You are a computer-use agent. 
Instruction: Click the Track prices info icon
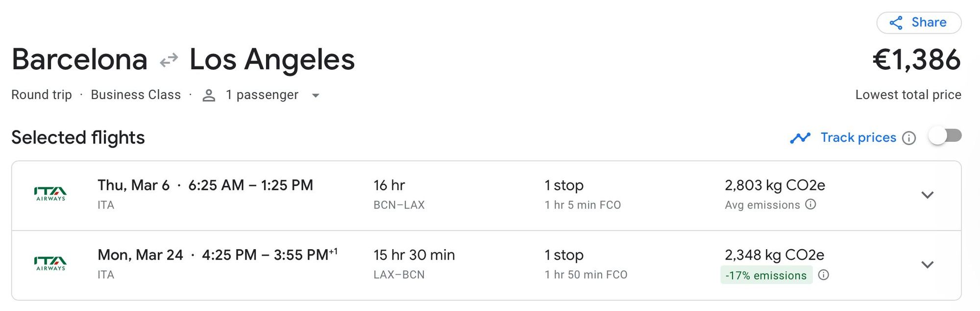click(x=909, y=138)
